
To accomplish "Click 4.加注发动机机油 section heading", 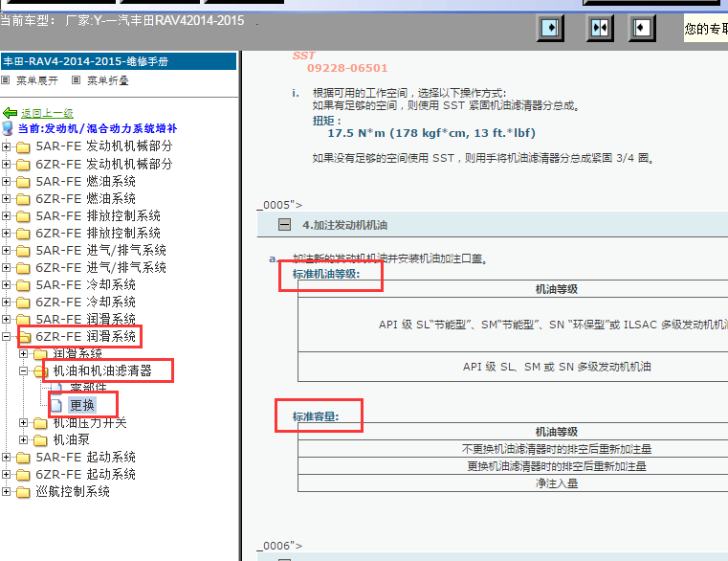I will pyautogui.click(x=345, y=225).
